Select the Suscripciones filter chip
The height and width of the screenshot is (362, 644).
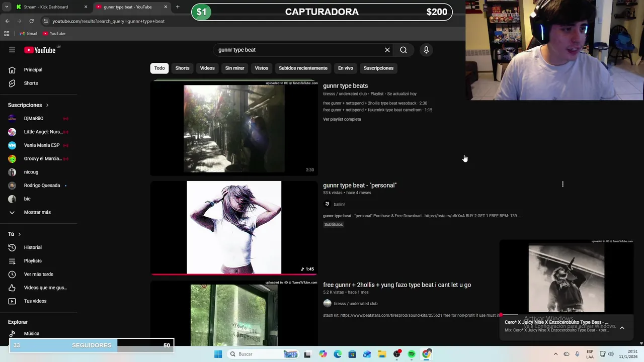click(x=378, y=68)
